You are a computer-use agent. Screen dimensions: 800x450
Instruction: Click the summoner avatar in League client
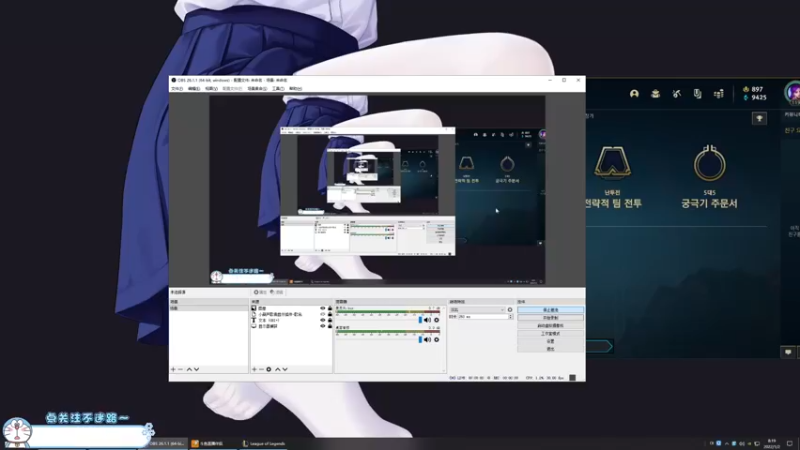click(792, 92)
